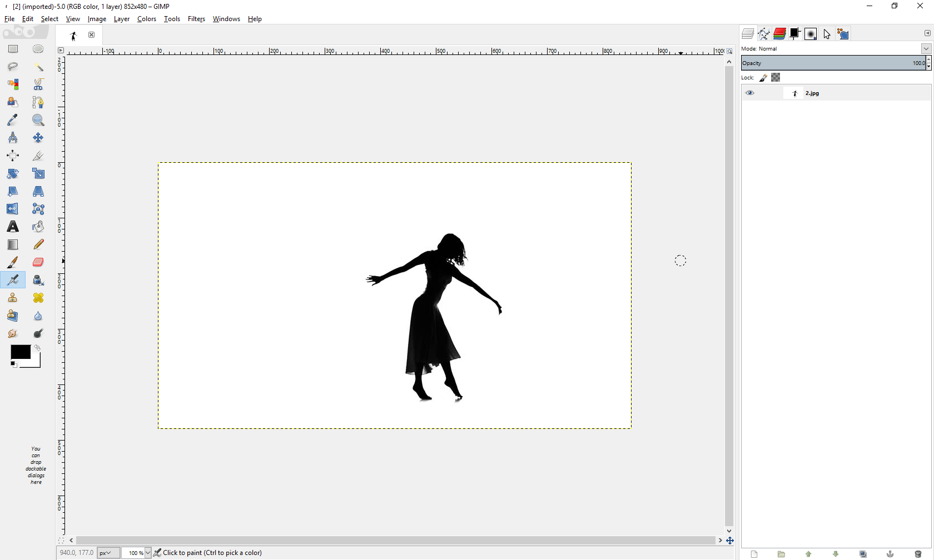Image resolution: width=934 pixels, height=560 pixels.
Task: Open the Layer menu
Action: click(122, 19)
